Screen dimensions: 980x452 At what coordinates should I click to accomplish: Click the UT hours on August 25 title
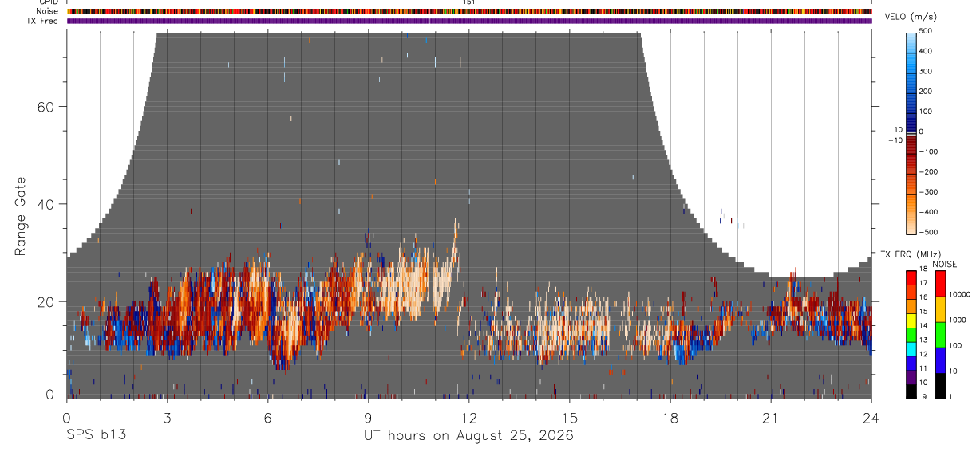pyautogui.click(x=468, y=436)
